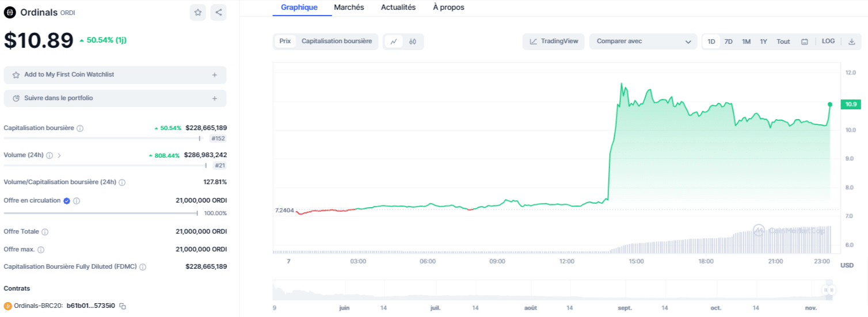Image resolution: width=868 pixels, height=317 pixels.
Task: Click the $286,983,242 volume value
Action: point(205,155)
